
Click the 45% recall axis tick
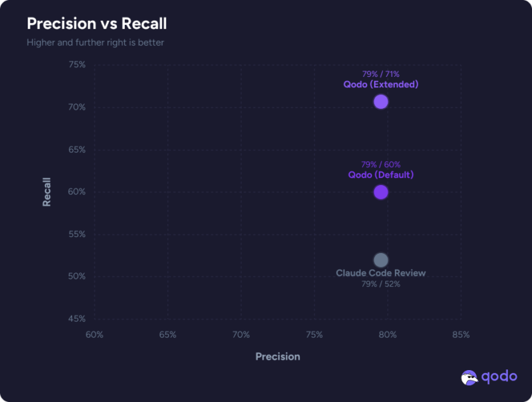click(x=77, y=319)
